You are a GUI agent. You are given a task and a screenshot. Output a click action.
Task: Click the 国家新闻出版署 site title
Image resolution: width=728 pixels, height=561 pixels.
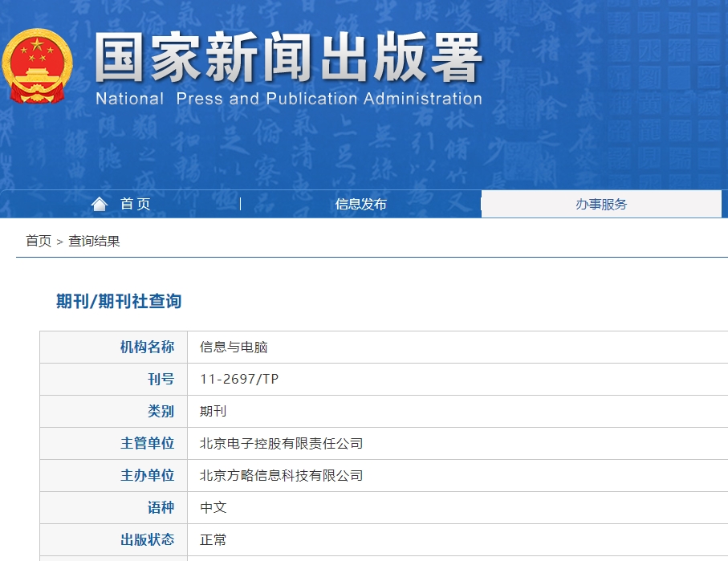coord(288,58)
